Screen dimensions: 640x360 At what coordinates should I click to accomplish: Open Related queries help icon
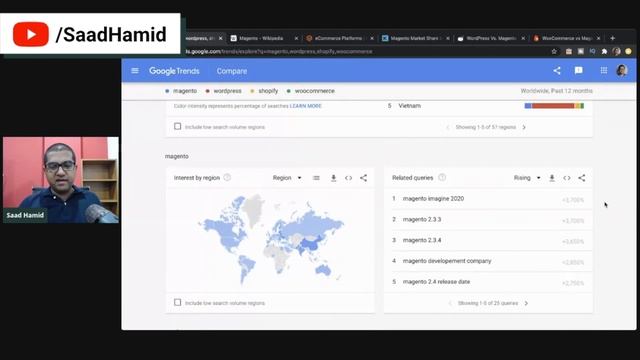[442, 178]
